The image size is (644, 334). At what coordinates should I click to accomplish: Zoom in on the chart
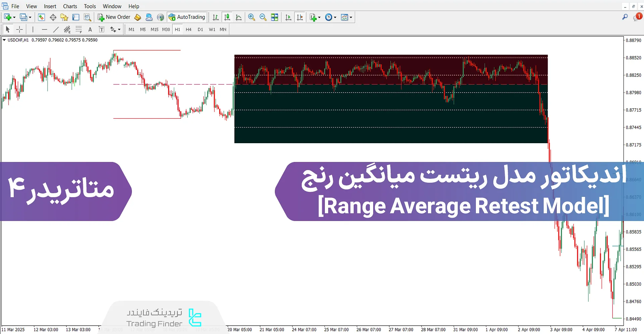251,17
